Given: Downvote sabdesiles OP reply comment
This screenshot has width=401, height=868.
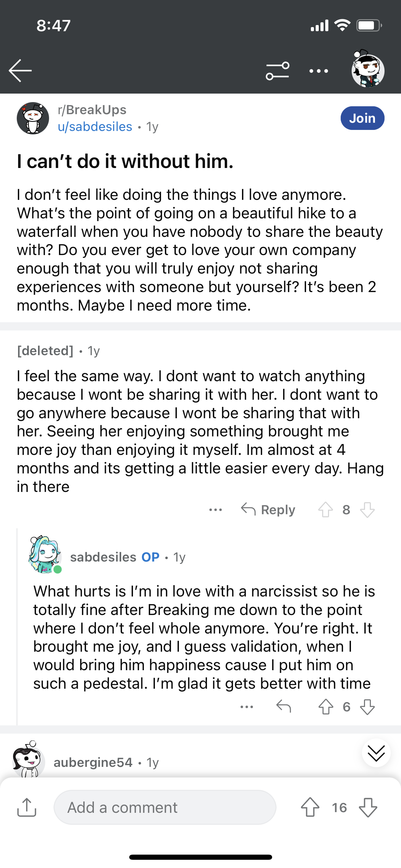Looking at the screenshot, I should (367, 707).
